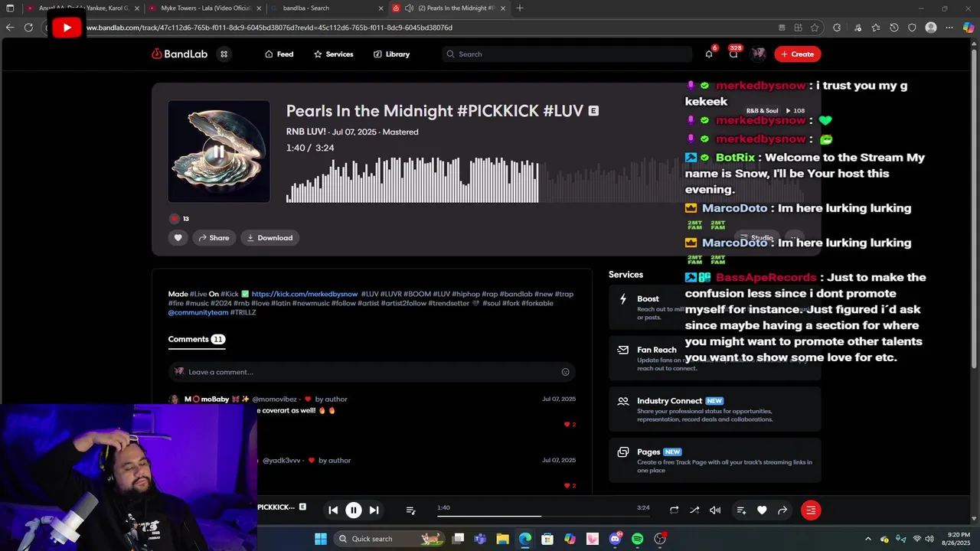Open the red play queue button
Image resolution: width=980 pixels, height=551 pixels.
[811, 510]
